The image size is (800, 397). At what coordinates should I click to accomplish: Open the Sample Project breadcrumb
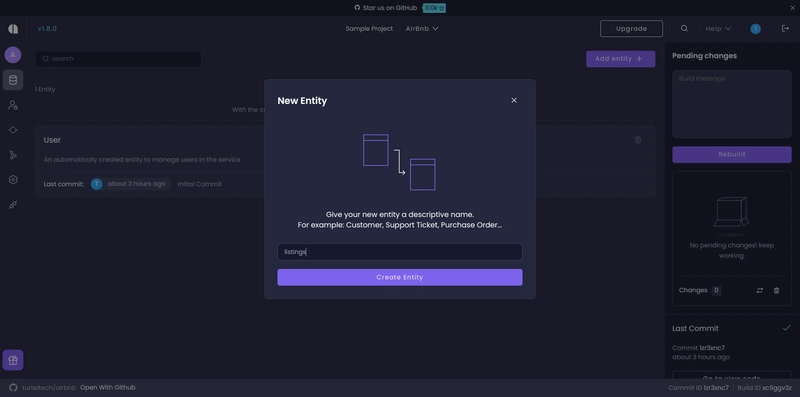(x=369, y=29)
